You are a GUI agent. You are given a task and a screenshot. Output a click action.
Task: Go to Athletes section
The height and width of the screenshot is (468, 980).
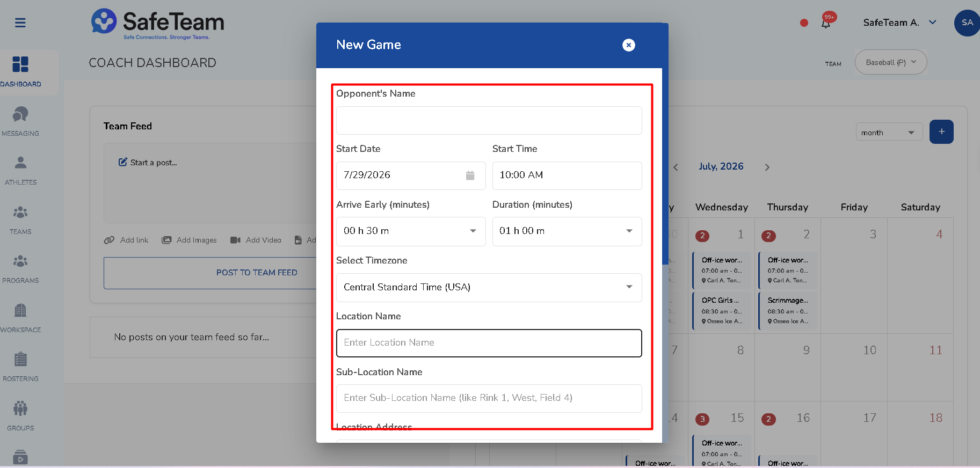[20, 171]
